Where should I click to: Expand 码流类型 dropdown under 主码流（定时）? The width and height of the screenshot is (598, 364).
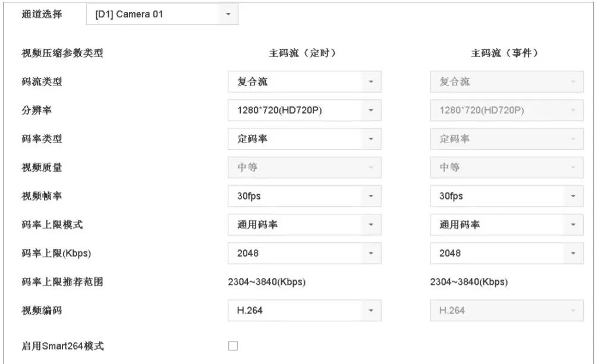pyautogui.click(x=304, y=82)
